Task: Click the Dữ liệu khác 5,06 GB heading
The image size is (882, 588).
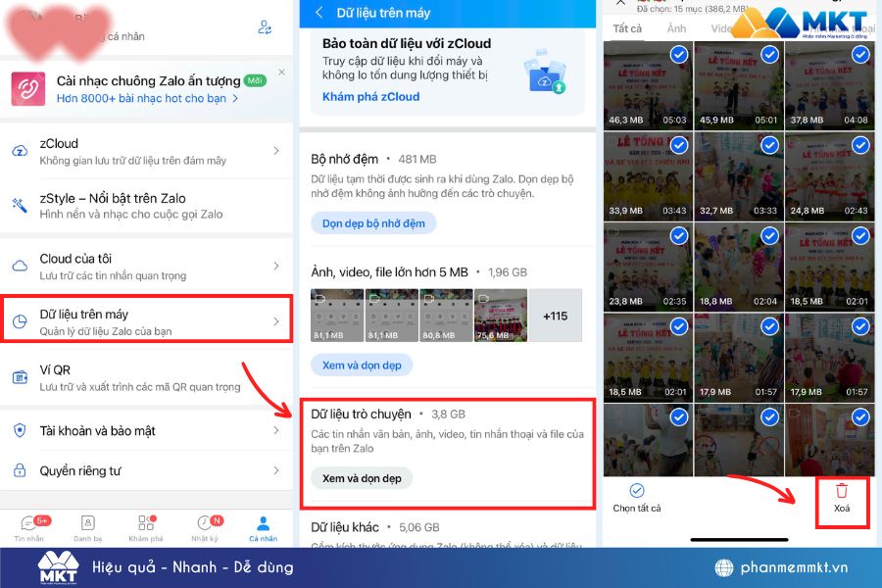Action: pos(375,527)
